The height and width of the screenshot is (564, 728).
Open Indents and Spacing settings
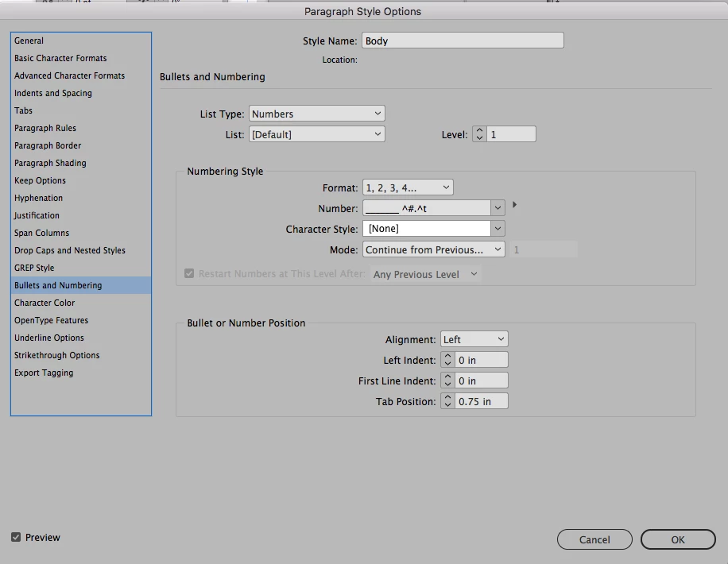coord(81,93)
